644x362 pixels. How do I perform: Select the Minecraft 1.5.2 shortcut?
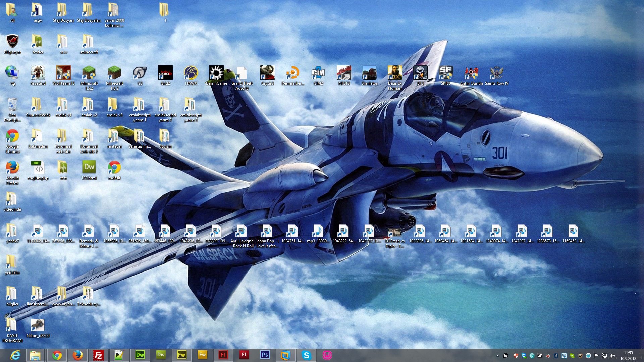[x=89, y=78]
